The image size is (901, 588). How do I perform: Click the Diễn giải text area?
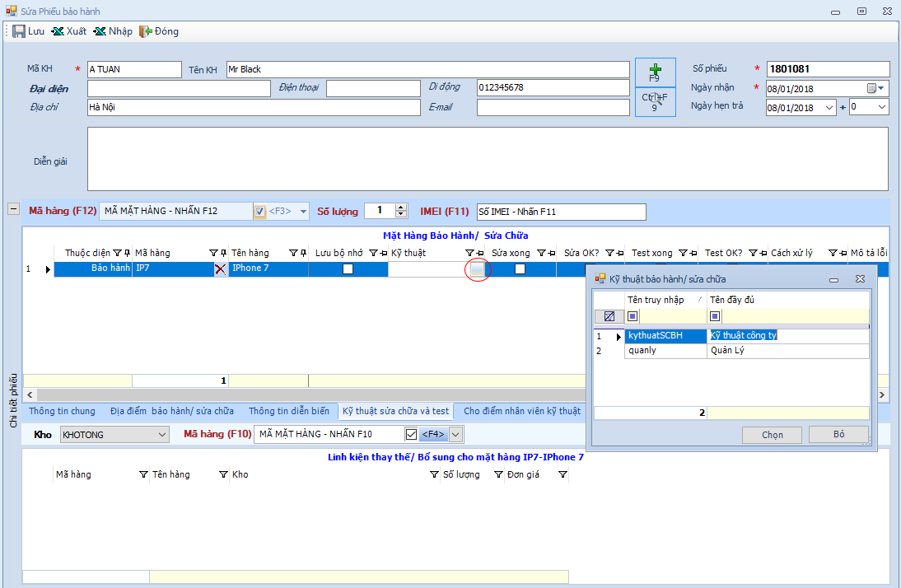pyautogui.click(x=488, y=159)
